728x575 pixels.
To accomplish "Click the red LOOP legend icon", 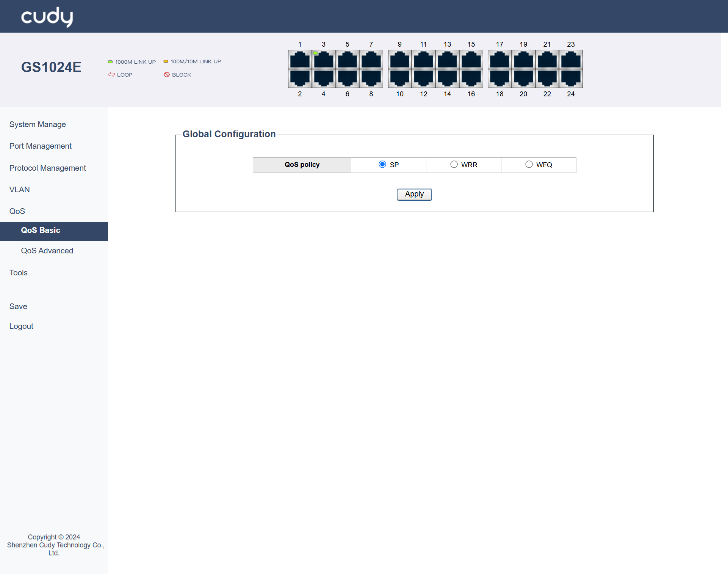I will click(111, 75).
